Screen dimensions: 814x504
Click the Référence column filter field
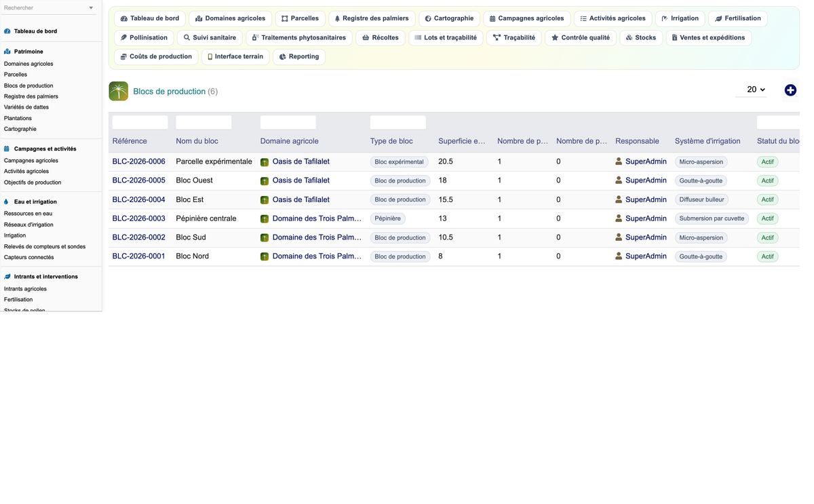(x=140, y=122)
